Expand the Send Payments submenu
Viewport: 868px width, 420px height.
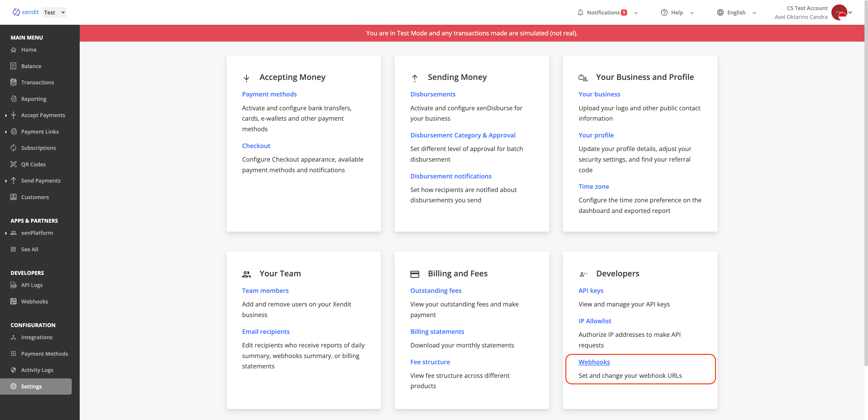(6, 181)
